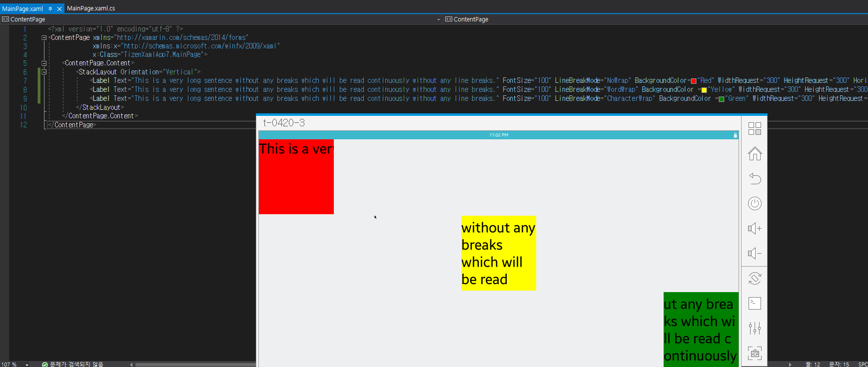This screenshot has height=367, width=868.
Task: Click the TizenXamlApp7.MainPage class value
Action: pos(162,54)
